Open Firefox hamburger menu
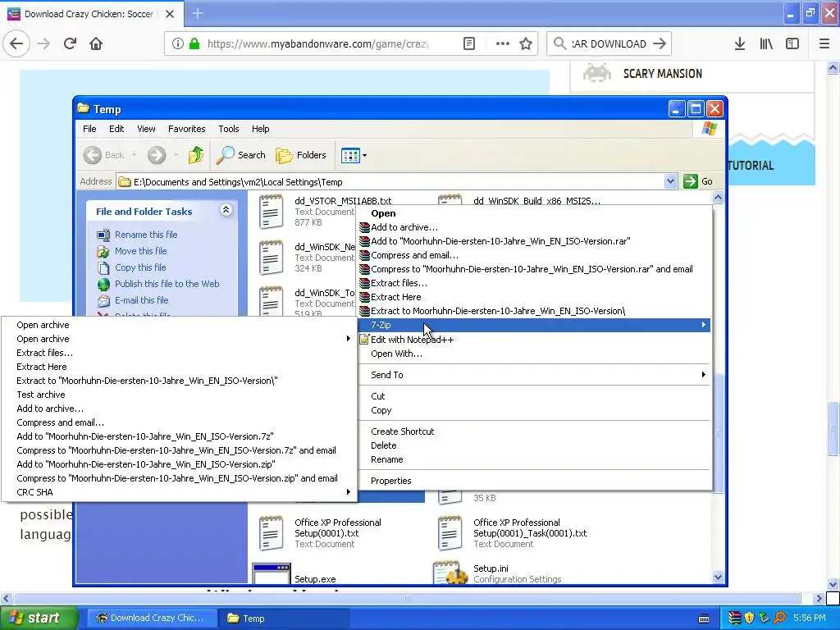 [x=824, y=44]
